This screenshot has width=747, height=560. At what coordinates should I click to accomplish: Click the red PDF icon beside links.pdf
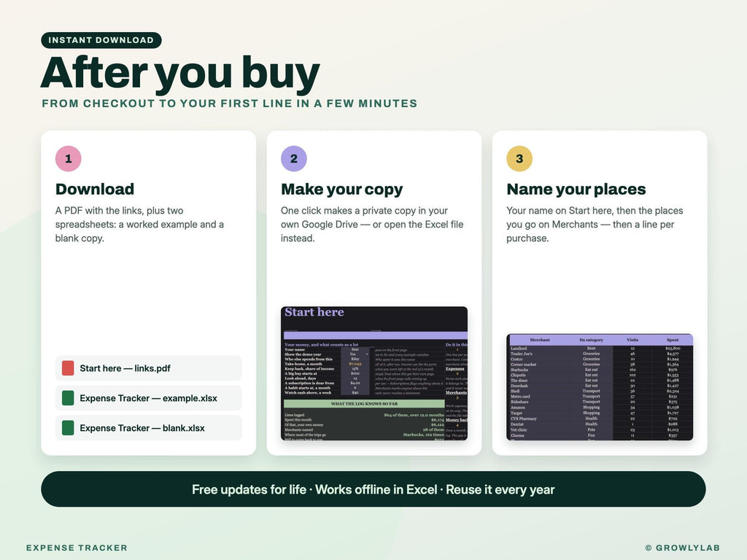click(x=68, y=368)
